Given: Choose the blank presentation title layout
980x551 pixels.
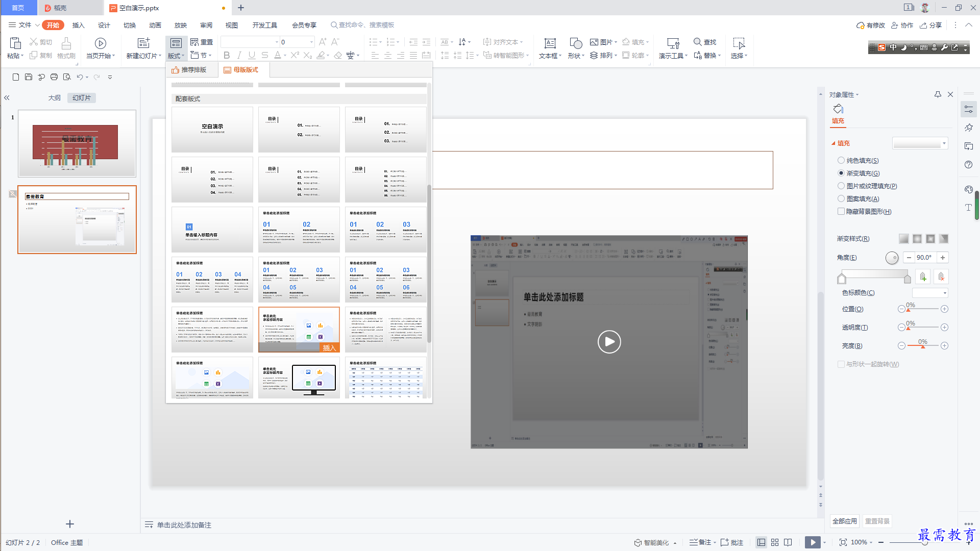Looking at the screenshot, I should point(212,130).
